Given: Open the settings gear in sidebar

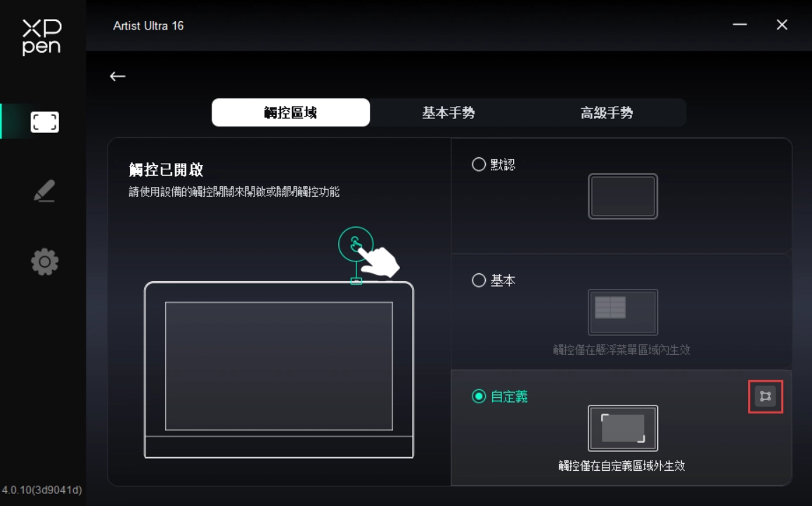Looking at the screenshot, I should 44,262.
